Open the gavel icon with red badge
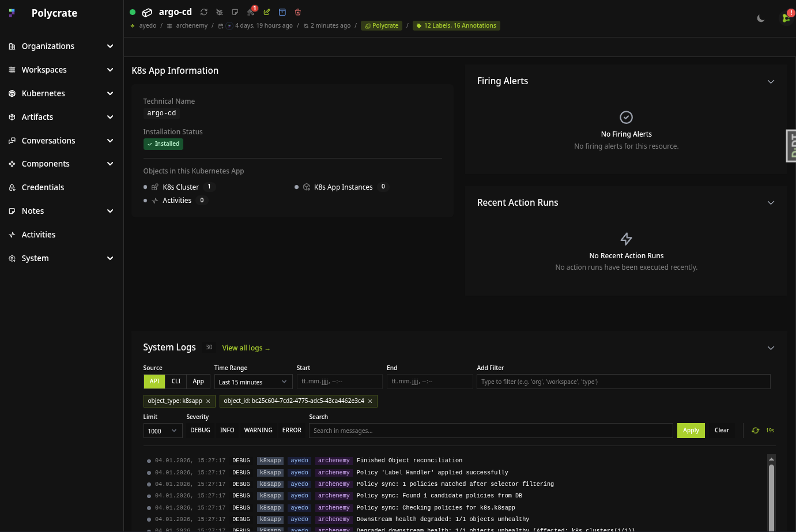 tap(251, 12)
